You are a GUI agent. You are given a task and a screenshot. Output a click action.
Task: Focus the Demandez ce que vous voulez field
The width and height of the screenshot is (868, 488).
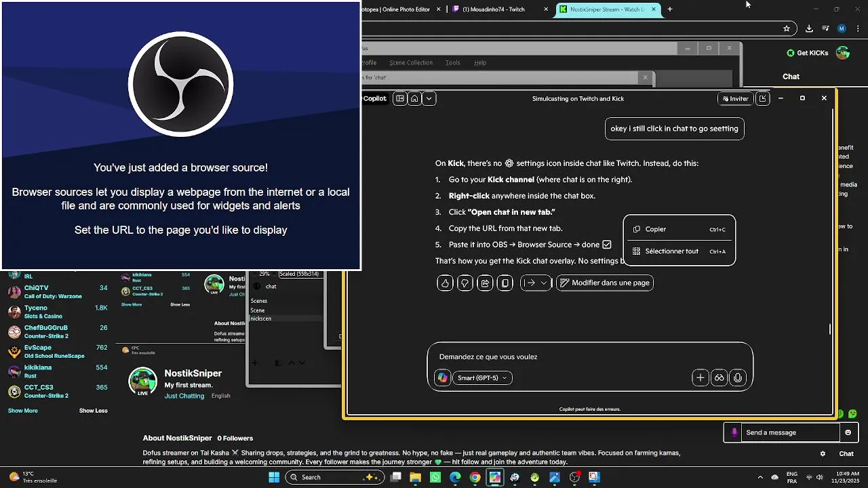[x=590, y=357]
